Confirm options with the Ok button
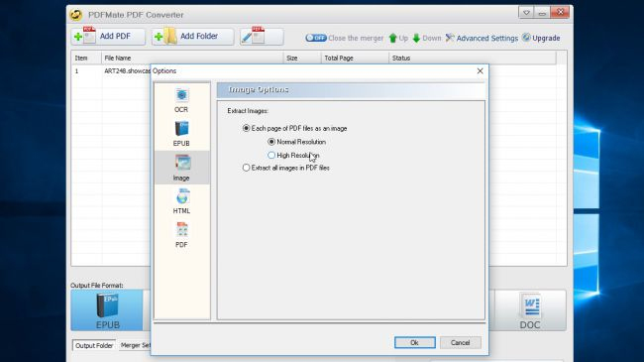This screenshot has height=362, width=644. (x=415, y=343)
